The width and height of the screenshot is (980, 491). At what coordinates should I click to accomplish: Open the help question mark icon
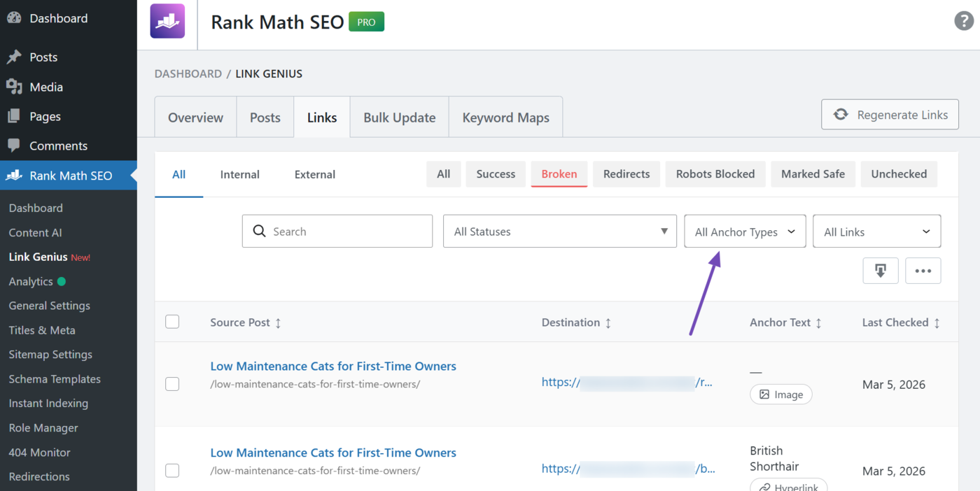pyautogui.click(x=964, y=21)
